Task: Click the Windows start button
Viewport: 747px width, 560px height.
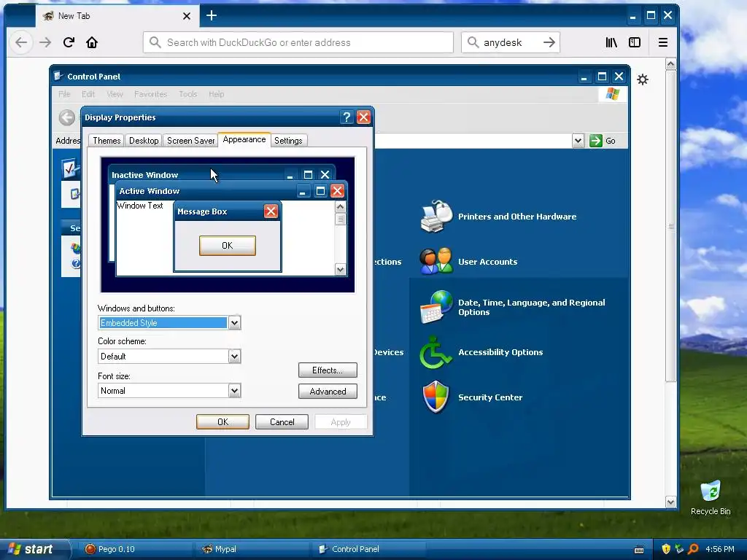Action: [x=34, y=549]
